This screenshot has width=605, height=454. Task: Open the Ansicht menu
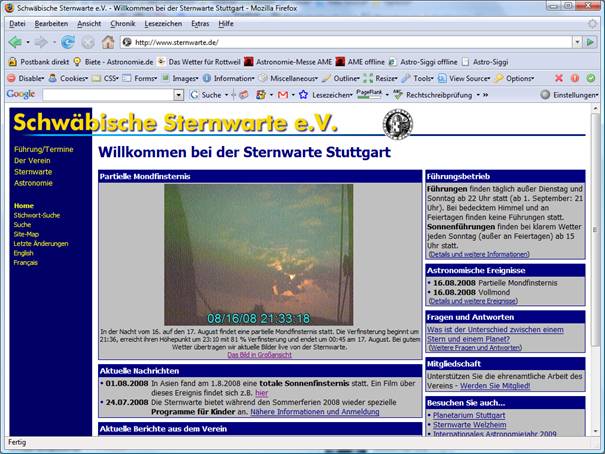tap(89, 24)
